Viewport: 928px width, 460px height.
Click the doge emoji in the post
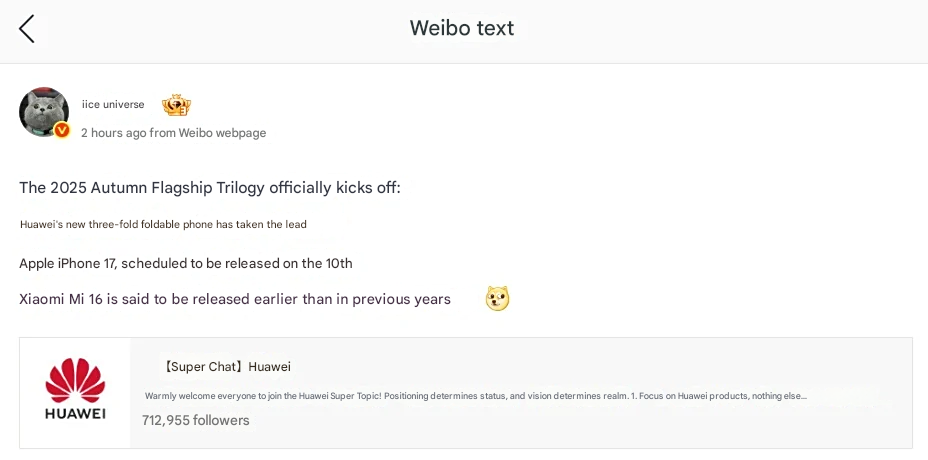point(497,298)
